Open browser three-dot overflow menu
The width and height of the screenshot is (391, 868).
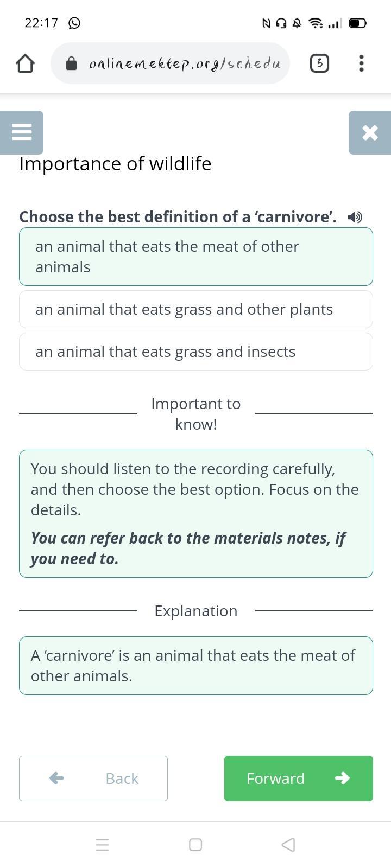(x=361, y=63)
